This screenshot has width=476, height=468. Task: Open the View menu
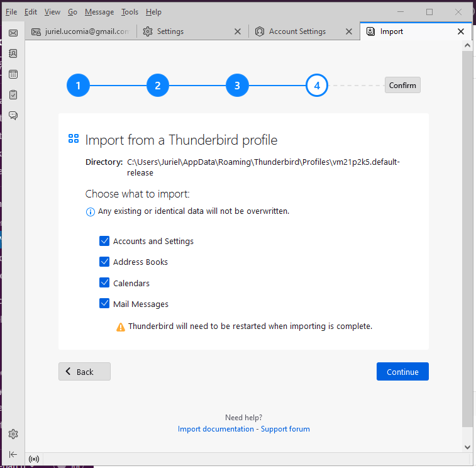(52, 12)
